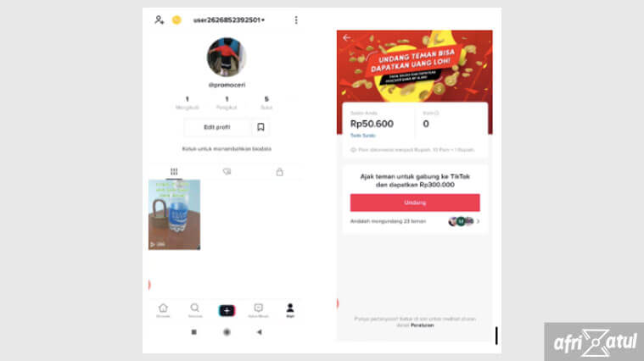Open the gold coin rewards icon

[176, 19]
